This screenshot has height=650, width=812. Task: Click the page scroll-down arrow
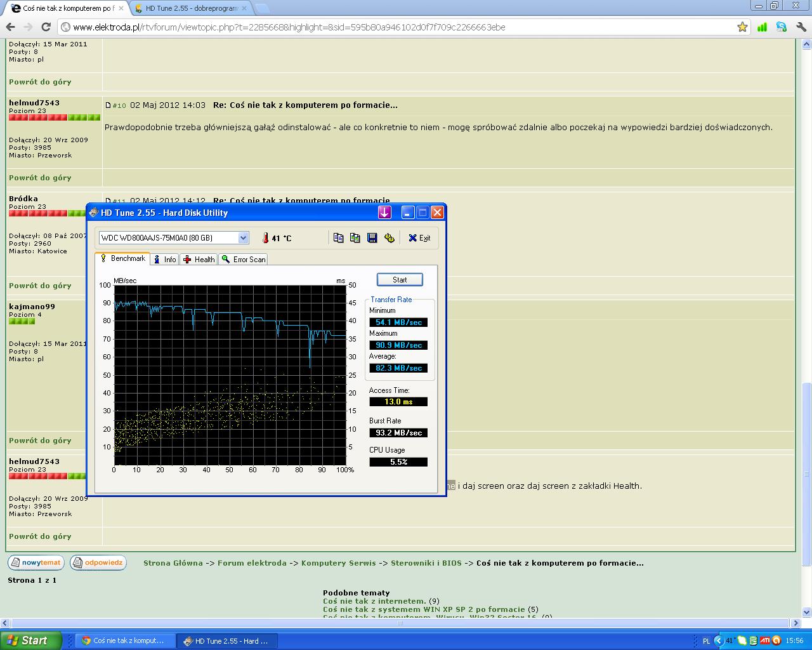[x=807, y=613]
